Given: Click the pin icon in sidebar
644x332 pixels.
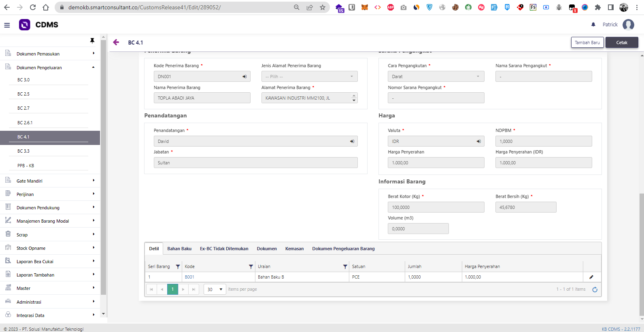Looking at the screenshot, I should (x=92, y=40).
